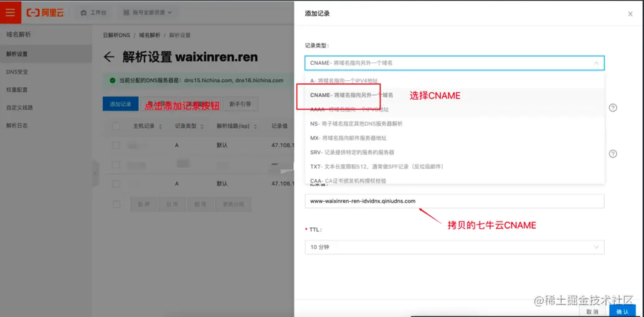Open the 新手引导 guide button
This screenshot has height=317, width=644.
[240, 104]
